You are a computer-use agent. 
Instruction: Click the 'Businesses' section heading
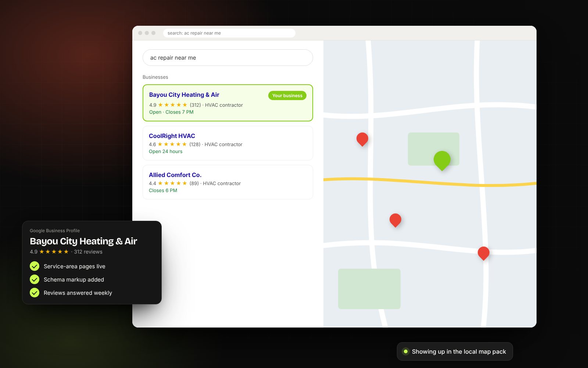[x=155, y=77]
